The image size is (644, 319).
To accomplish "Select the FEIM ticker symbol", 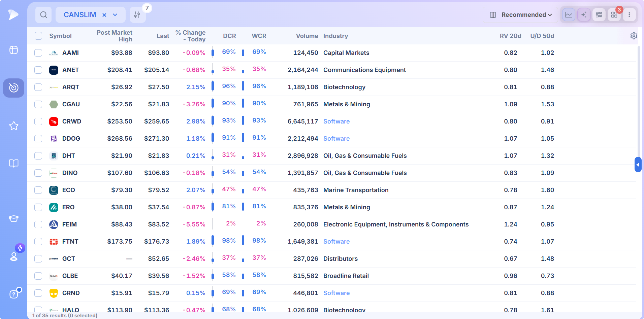I will coord(69,224).
